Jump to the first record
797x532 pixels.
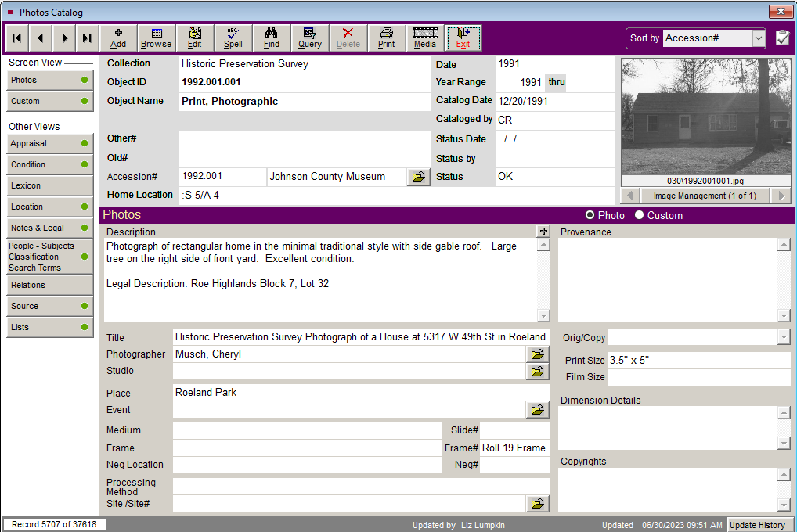[16, 38]
